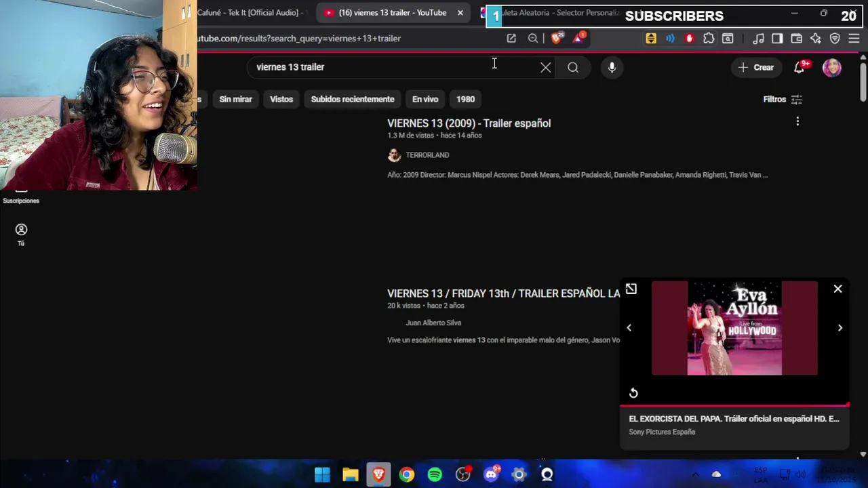The height and width of the screenshot is (488, 868).
Task: Close the miniplayer
Action: pyautogui.click(x=838, y=289)
